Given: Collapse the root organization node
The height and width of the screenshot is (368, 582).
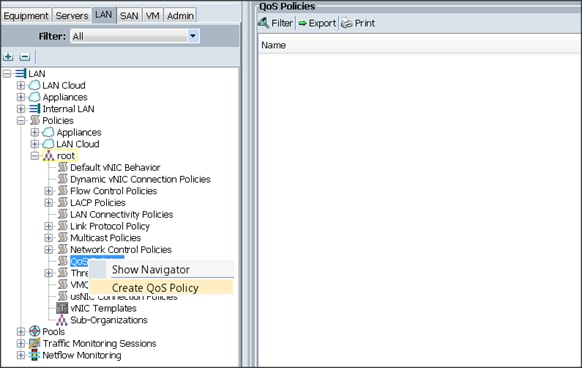Looking at the screenshot, I should [35, 156].
